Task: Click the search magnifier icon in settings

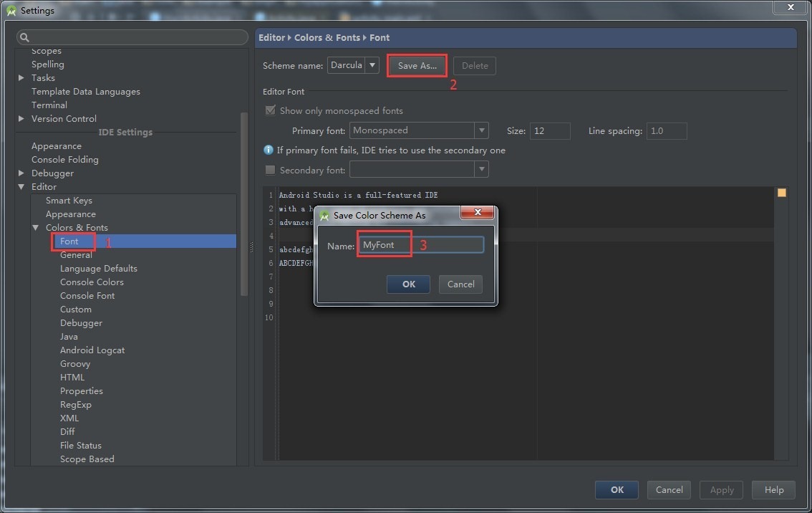Action: (x=24, y=38)
